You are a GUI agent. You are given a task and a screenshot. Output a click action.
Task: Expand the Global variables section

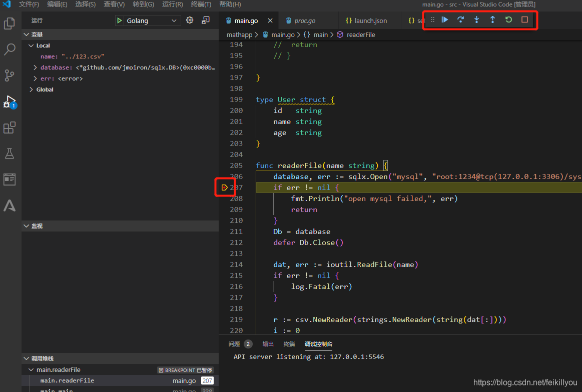coord(31,89)
